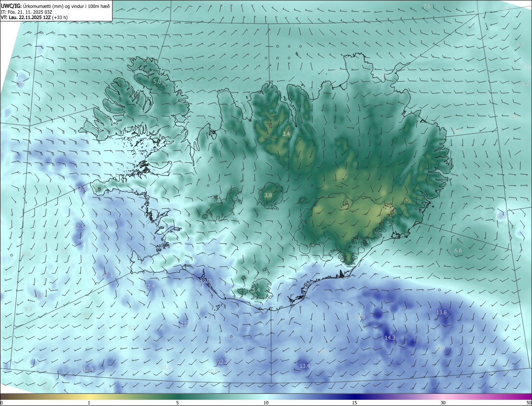The width and height of the screenshot is (532, 406).
Task: Click the 5.1 value on the map
Action: click(216, 198)
